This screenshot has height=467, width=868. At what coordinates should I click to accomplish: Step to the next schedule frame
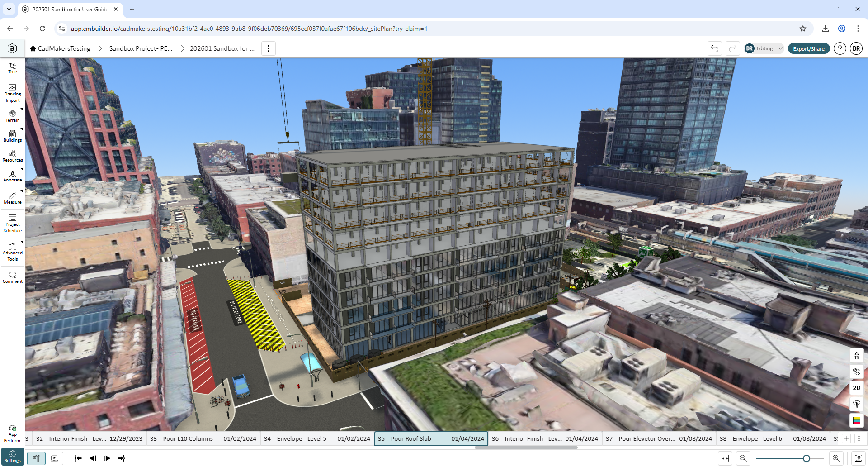pyautogui.click(x=107, y=458)
